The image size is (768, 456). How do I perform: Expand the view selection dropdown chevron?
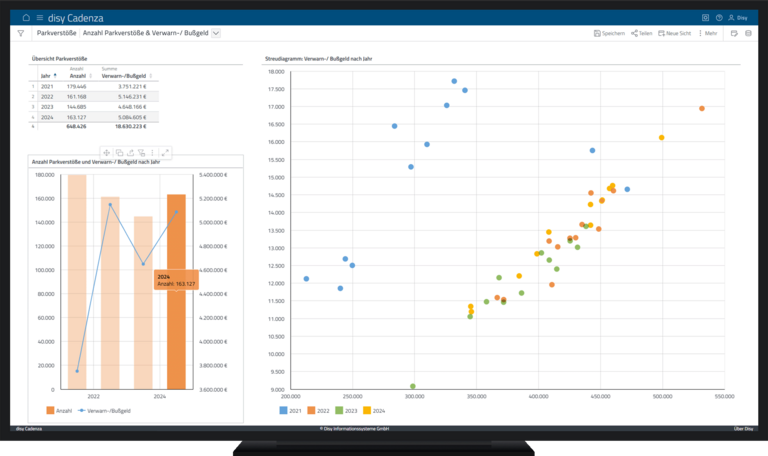coord(216,33)
